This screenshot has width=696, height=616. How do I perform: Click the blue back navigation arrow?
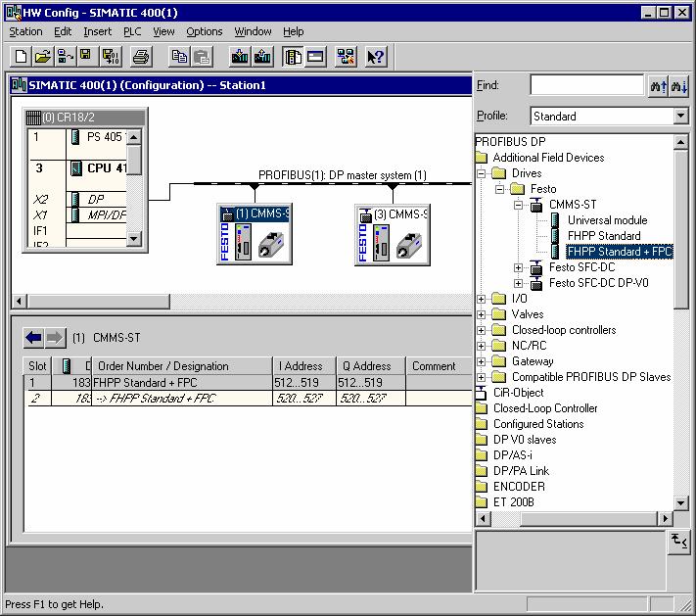33,338
